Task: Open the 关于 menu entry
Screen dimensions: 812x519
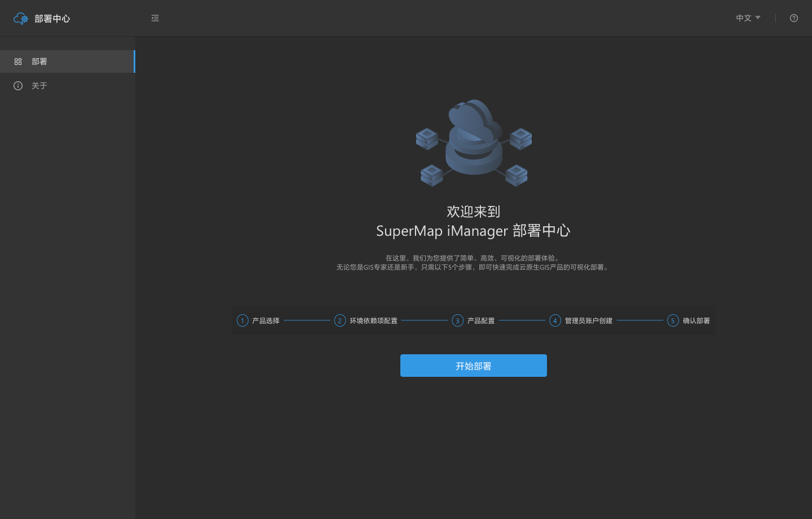Action: click(39, 86)
